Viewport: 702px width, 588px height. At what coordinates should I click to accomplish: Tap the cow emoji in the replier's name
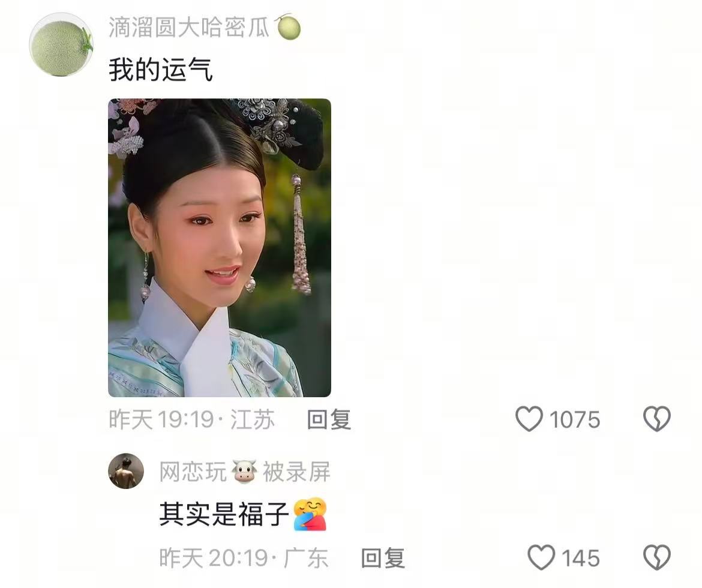click(244, 472)
